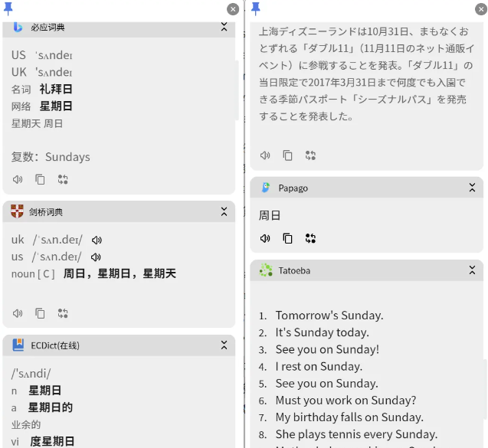Retranslate the Bing dictionary result
Image resolution: width=488 pixels, height=448 pixels.
point(63,180)
